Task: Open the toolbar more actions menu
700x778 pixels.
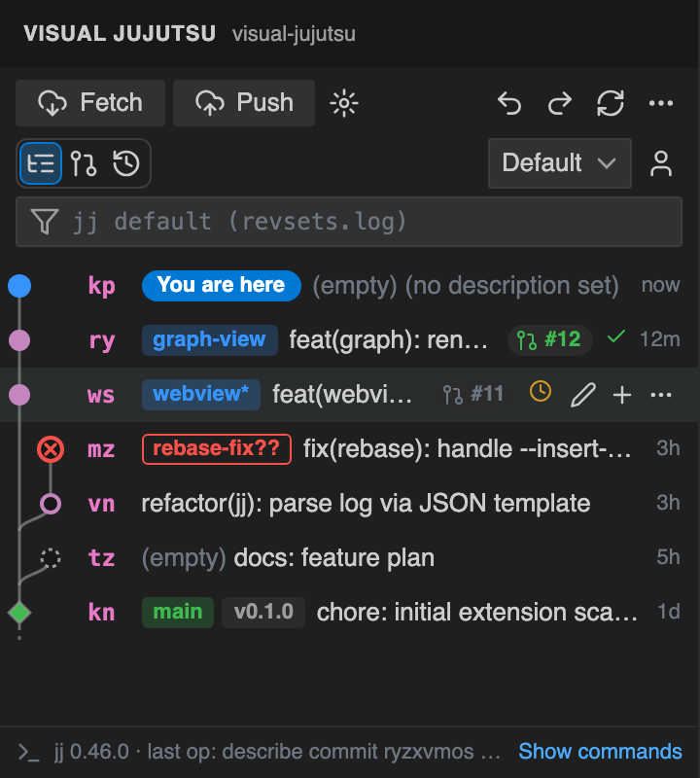Action: (x=661, y=103)
